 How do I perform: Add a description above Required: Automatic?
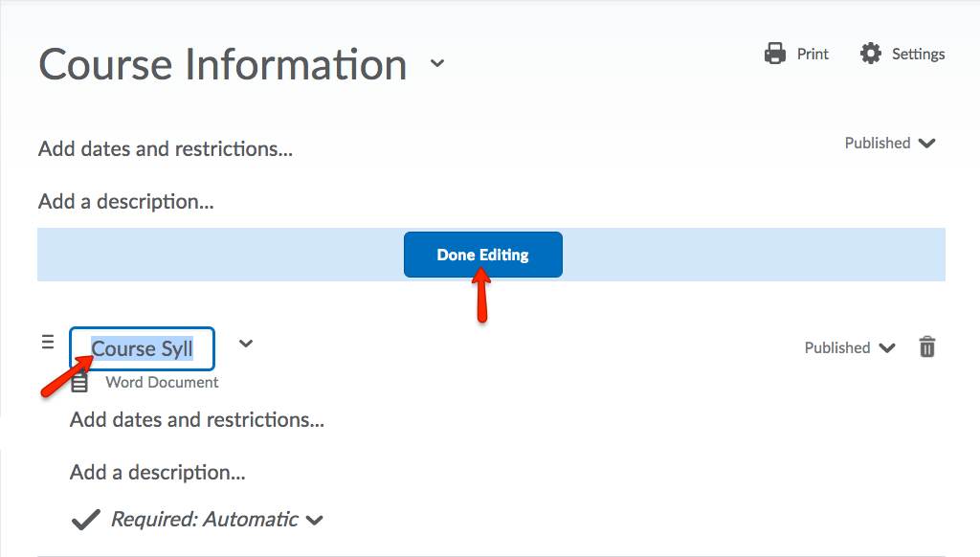pyautogui.click(x=157, y=473)
